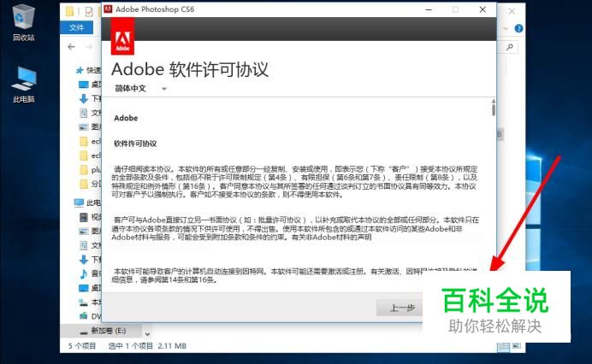Click the back arrow in File Explorer
This screenshot has width=592, height=364.
[71, 47]
